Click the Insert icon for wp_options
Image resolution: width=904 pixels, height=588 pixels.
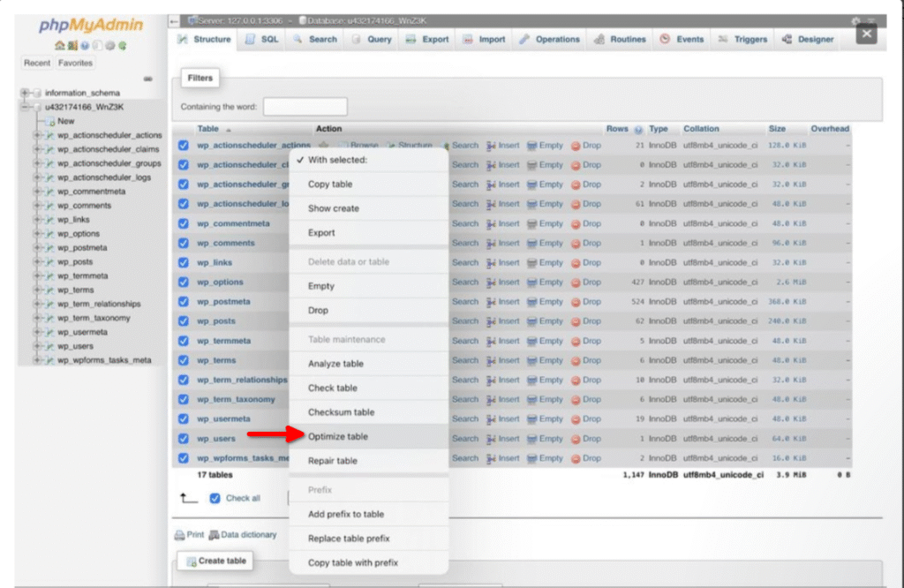(x=491, y=283)
